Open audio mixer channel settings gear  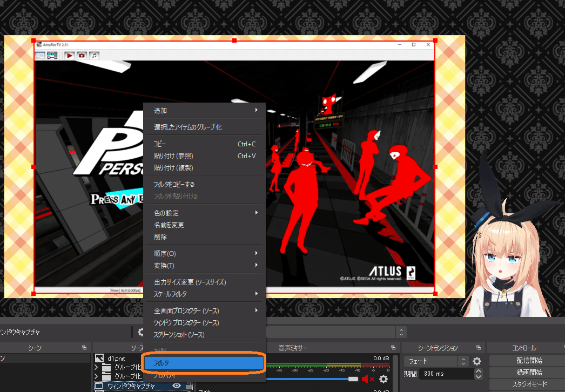click(x=384, y=379)
